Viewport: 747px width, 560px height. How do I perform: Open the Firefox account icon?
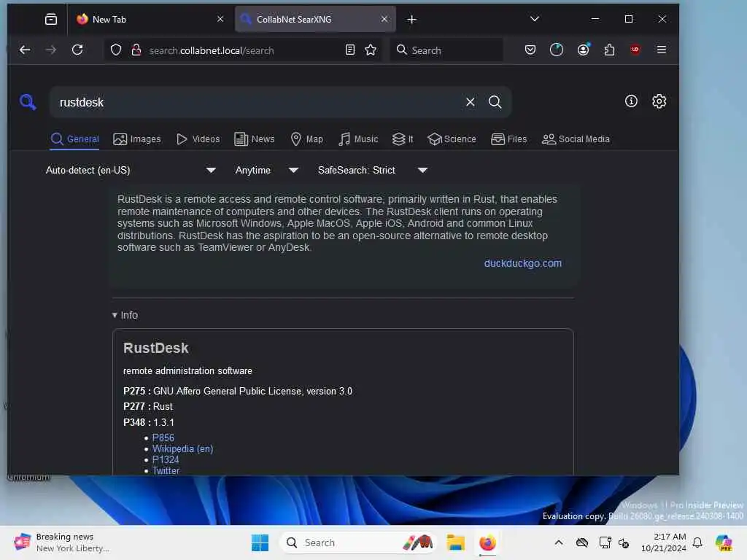[583, 50]
